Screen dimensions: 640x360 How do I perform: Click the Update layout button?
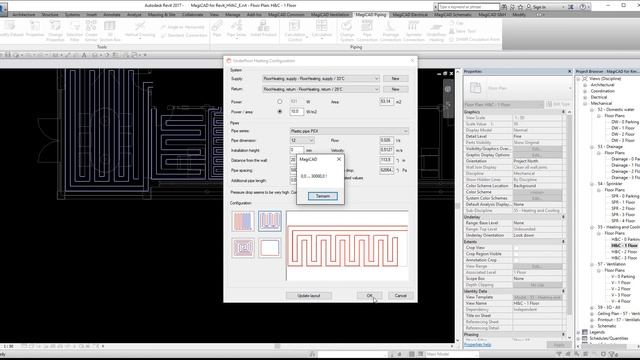point(309,296)
